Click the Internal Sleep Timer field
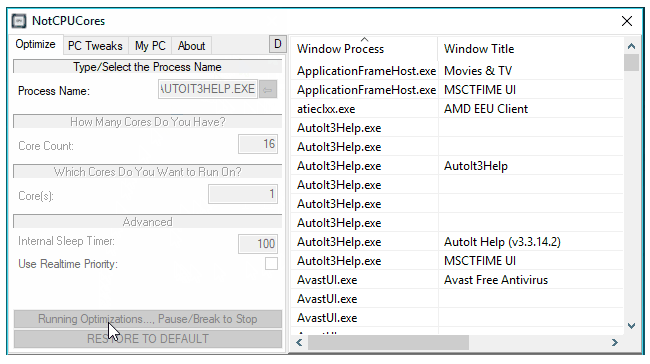Image resolution: width=650 pixels, height=364 pixels. [x=258, y=244]
